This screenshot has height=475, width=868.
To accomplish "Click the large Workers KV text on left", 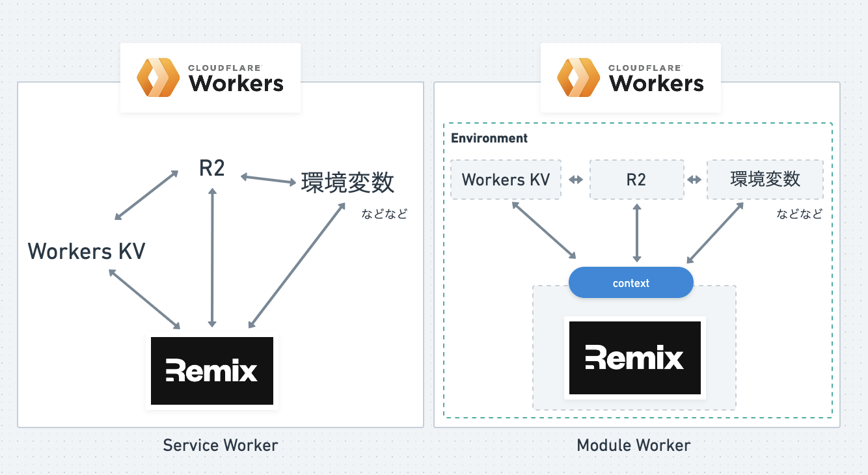I will click(x=87, y=251).
